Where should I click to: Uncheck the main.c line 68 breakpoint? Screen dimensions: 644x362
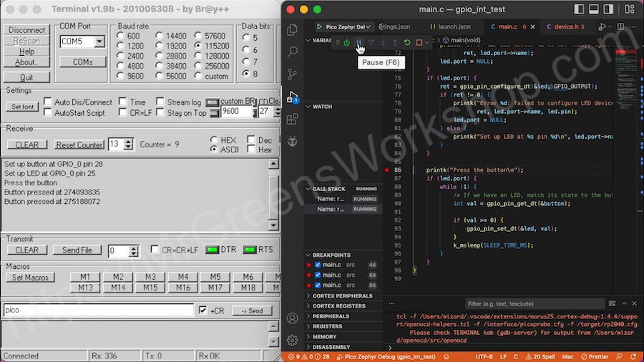[318, 275]
